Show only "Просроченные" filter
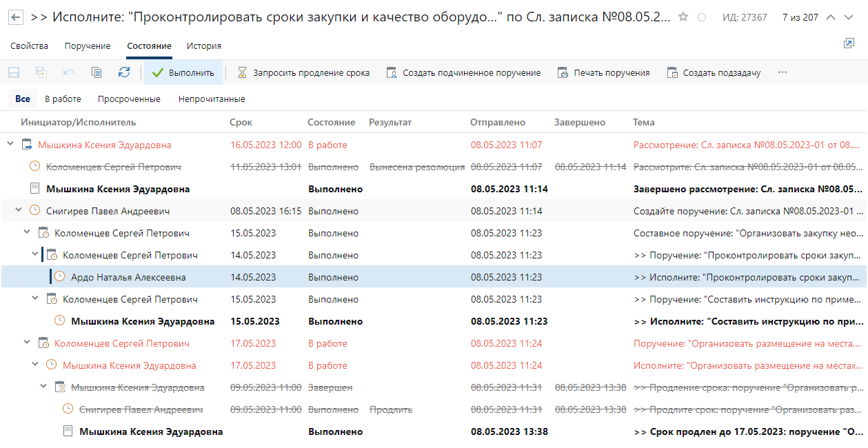Image resolution: width=868 pixels, height=448 pixels. 129,99
